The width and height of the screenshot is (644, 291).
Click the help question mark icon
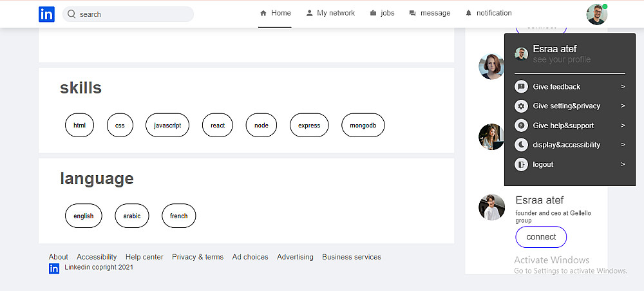click(521, 126)
